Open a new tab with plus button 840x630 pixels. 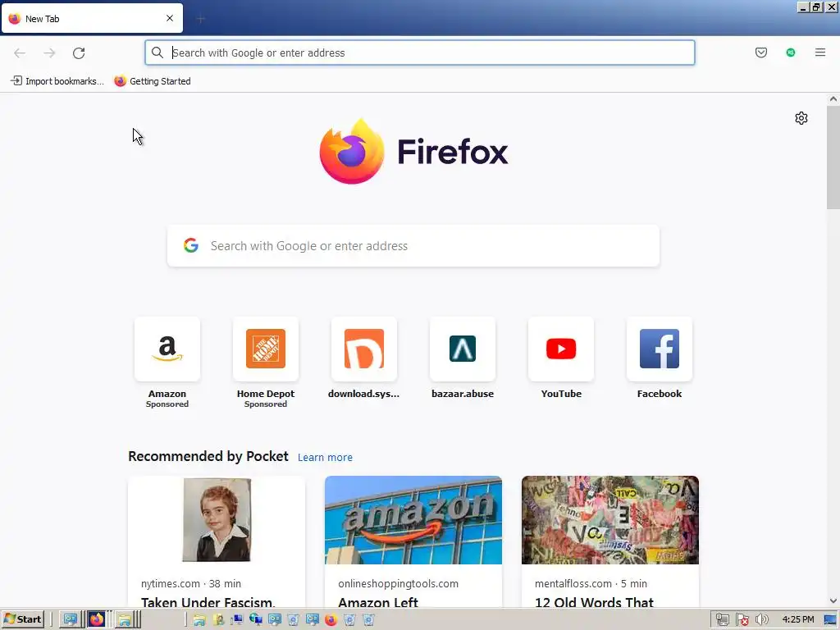tap(200, 19)
